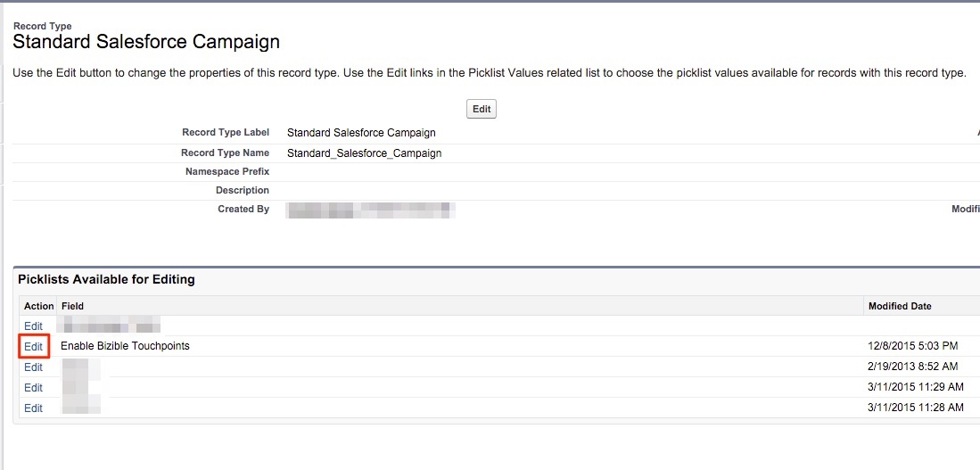Select the Record Type Label value text
Image resolution: width=980 pixels, height=470 pixels.
tap(361, 133)
